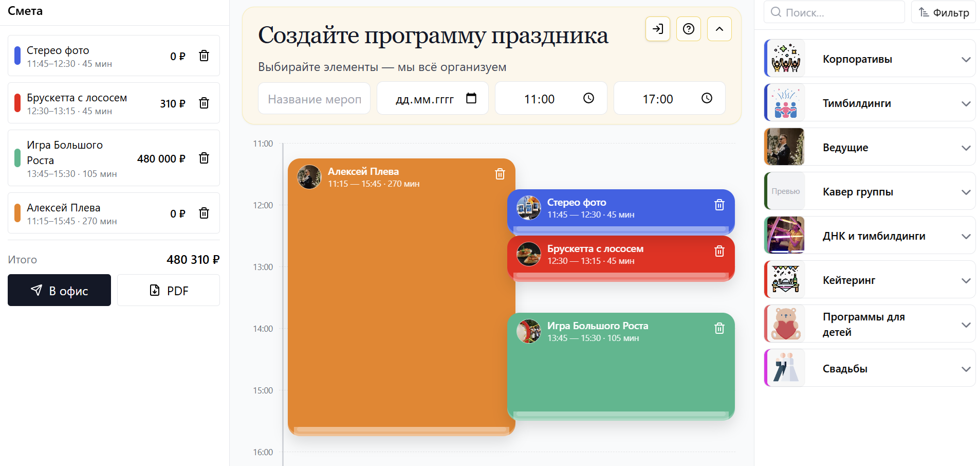The height and width of the screenshot is (466, 980).
Task: Click the Программы для детей teddy bear icon
Action: coord(785,324)
